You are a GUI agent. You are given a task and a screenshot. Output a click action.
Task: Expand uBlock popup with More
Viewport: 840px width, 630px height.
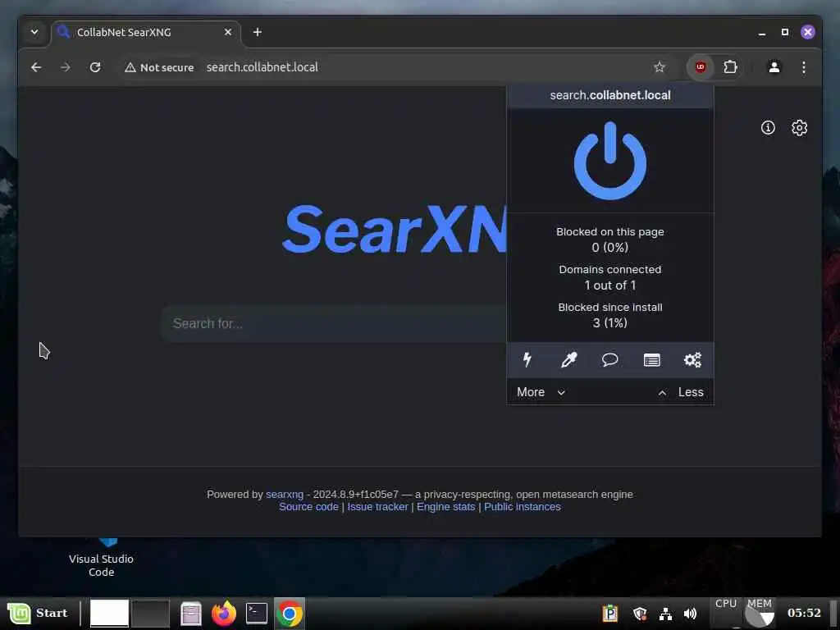click(541, 392)
